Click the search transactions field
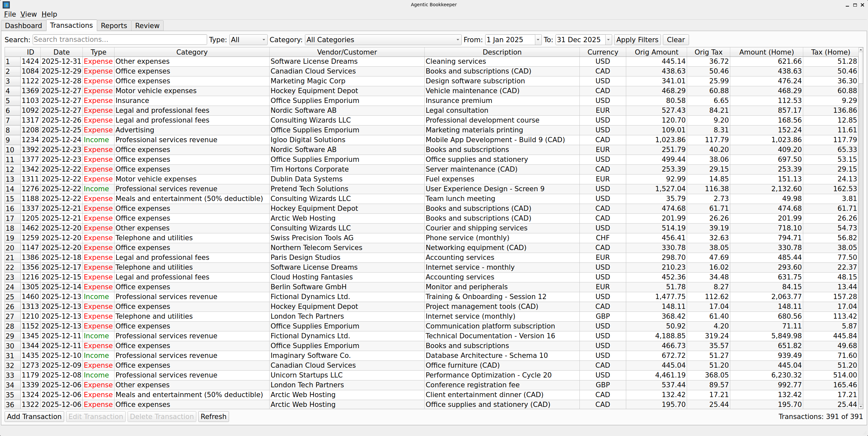This screenshot has height=436, width=868. [x=120, y=40]
